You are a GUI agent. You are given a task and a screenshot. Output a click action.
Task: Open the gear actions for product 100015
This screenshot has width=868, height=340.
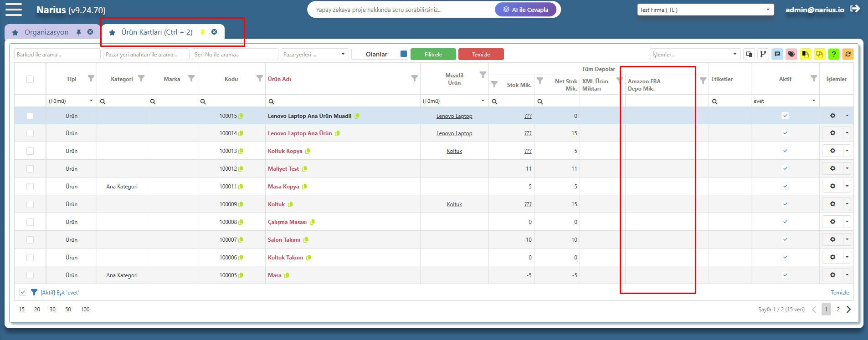tap(832, 116)
